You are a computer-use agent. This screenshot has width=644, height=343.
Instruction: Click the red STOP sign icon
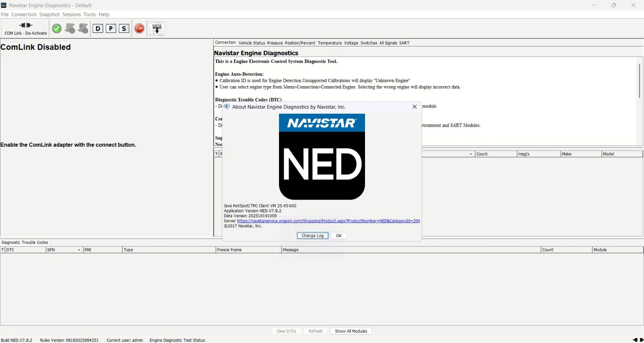(139, 29)
